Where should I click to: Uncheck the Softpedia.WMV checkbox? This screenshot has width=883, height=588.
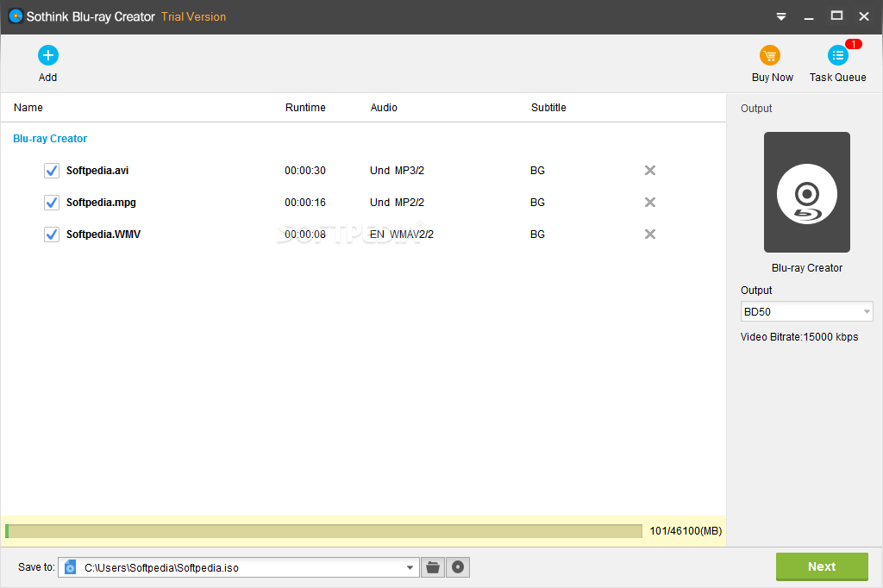51,235
